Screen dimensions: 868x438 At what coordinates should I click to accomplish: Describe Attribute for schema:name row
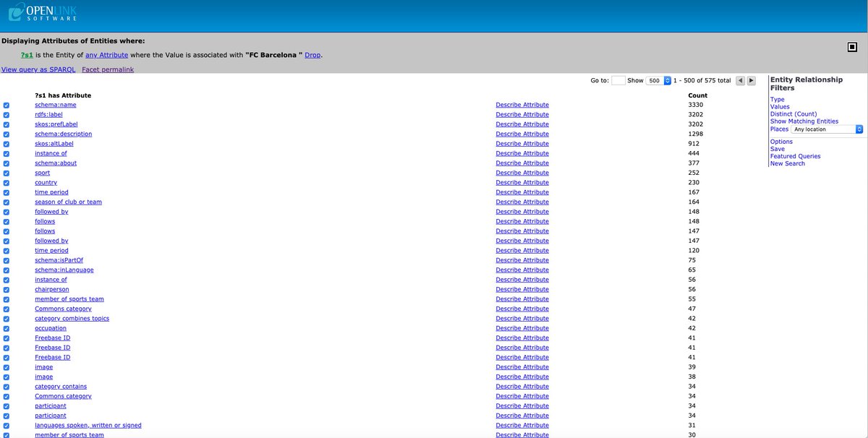coord(522,105)
